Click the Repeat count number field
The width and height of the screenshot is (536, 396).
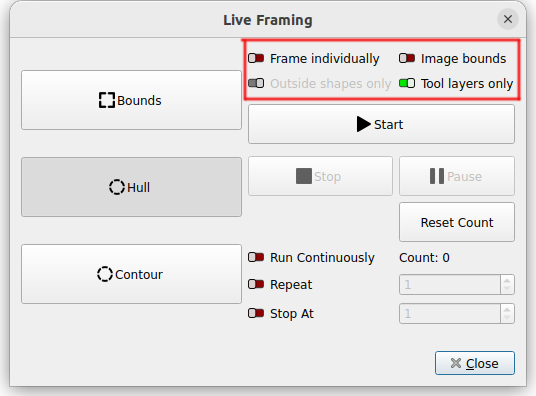click(450, 285)
